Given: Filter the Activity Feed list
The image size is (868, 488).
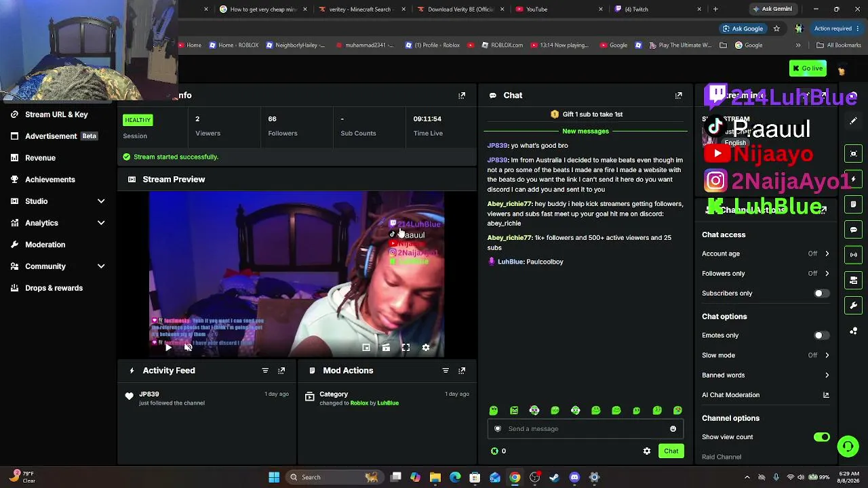Looking at the screenshot, I should click(265, 371).
